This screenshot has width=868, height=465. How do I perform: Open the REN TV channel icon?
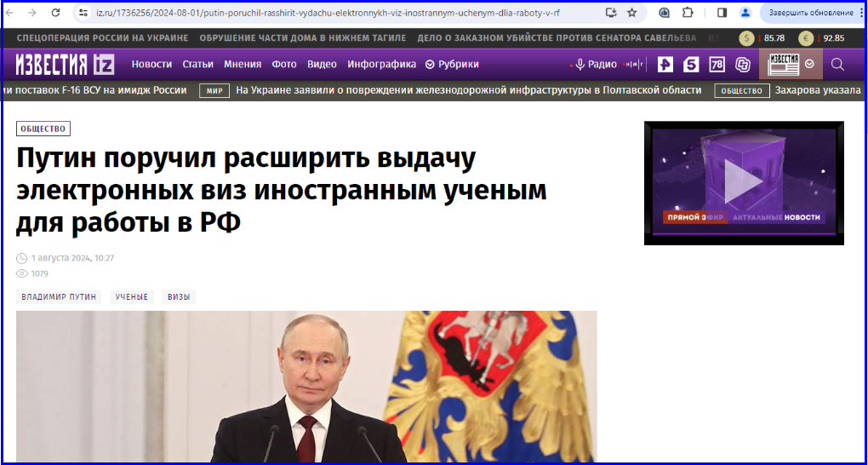[665, 65]
